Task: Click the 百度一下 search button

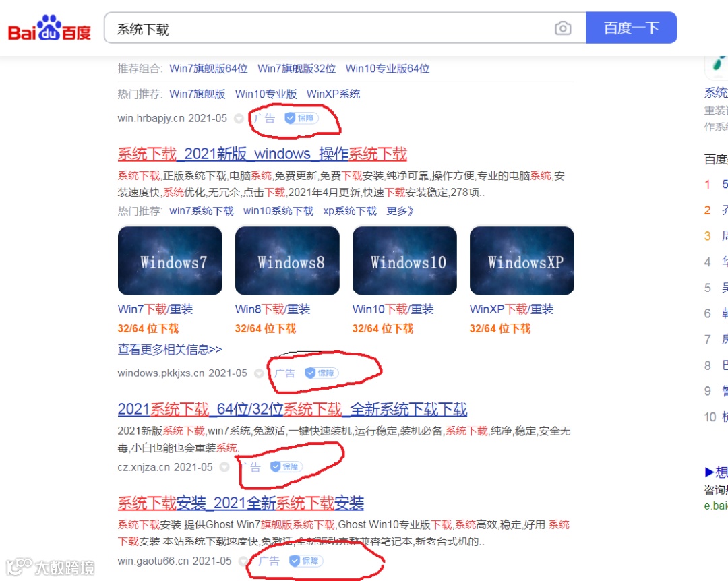Action: click(x=631, y=28)
